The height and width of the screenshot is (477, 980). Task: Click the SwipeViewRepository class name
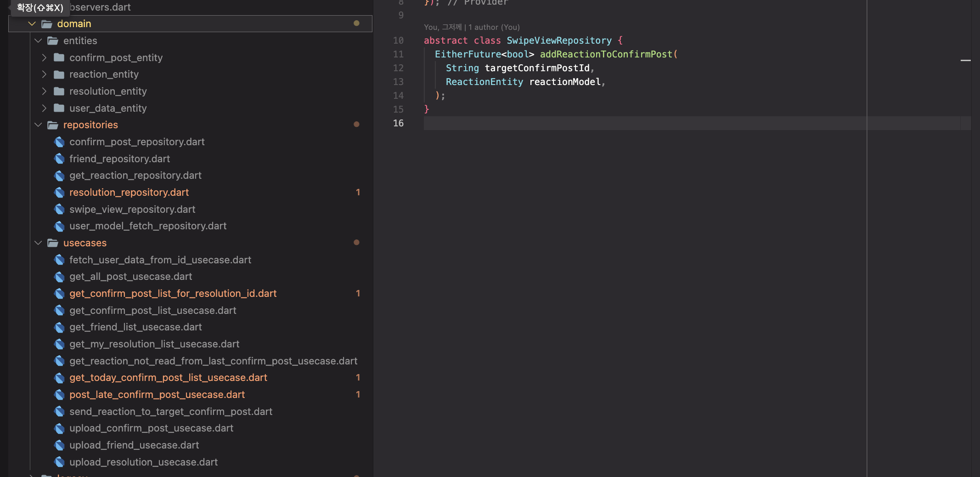click(x=559, y=40)
